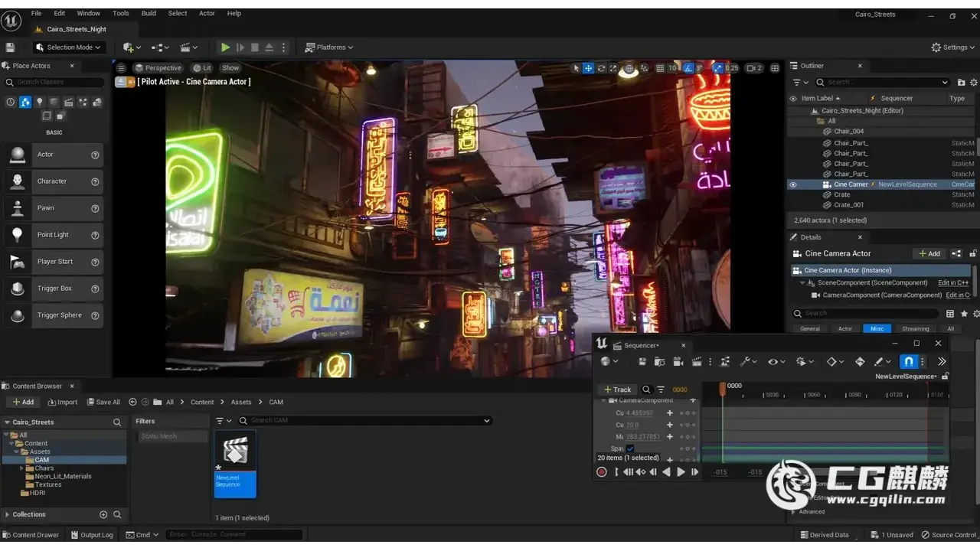980x551 pixels.
Task: Toggle the Spawned checkbox in Sequencer
Action: click(630, 448)
